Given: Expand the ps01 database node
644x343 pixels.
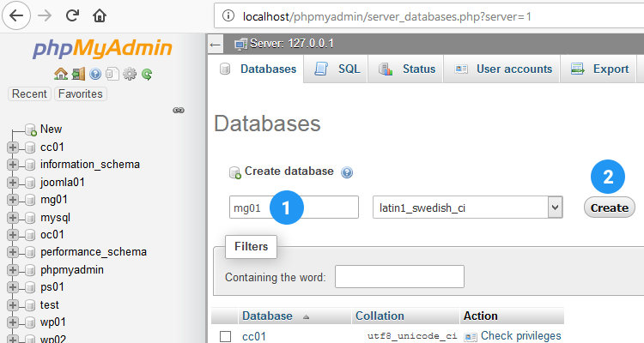Looking at the screenshot, I should [x=13, y=287].
